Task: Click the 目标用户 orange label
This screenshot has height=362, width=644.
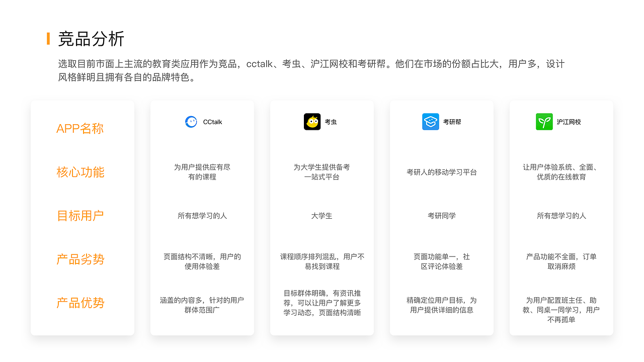Action: [x=80, y=215]
